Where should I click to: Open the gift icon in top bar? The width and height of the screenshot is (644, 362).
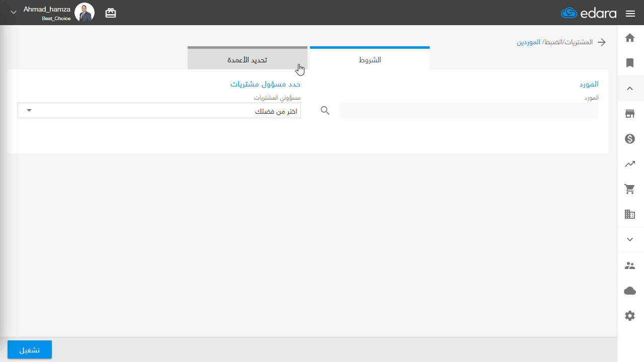111,13
